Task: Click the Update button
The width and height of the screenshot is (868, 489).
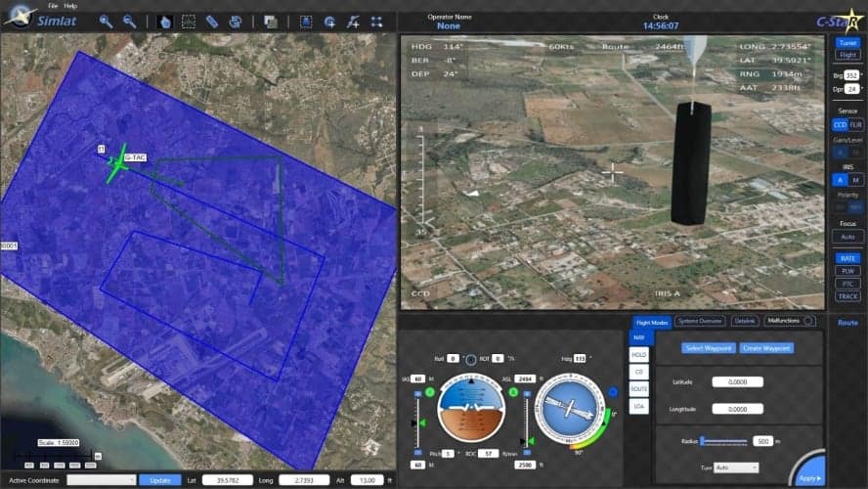Action: pos(160,480)
